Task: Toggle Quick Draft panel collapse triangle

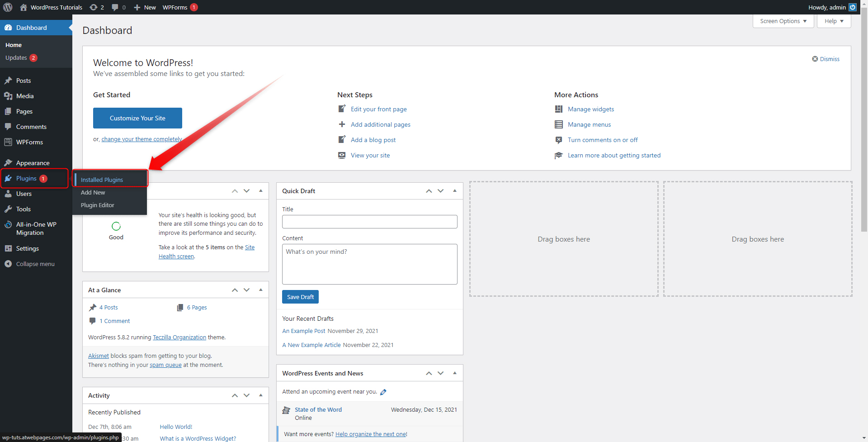Action: tap(455, 191)
